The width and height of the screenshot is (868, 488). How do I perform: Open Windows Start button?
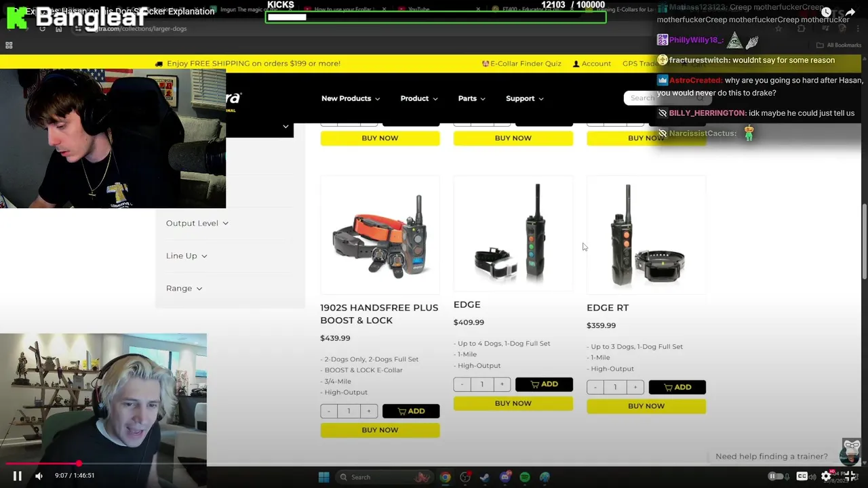(x=323, y=477)
